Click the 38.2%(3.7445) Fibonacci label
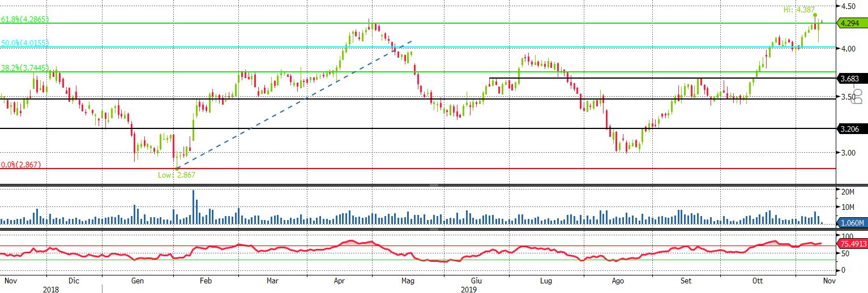This screenshot has height=293, width=868. pyautogui.click(x=25, y=67)
